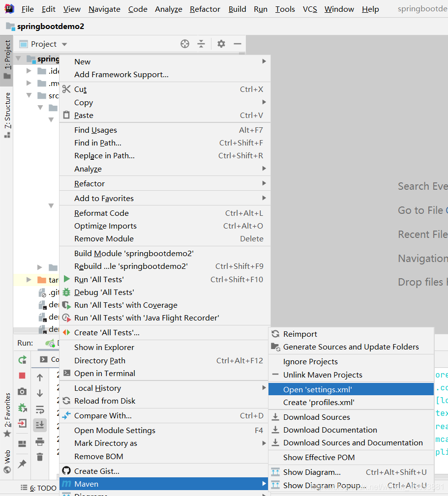This screenshot has width=448, height=496.
Task: Toggle Soft-Wrap in the console toolbar
Action: click(40, 409)
